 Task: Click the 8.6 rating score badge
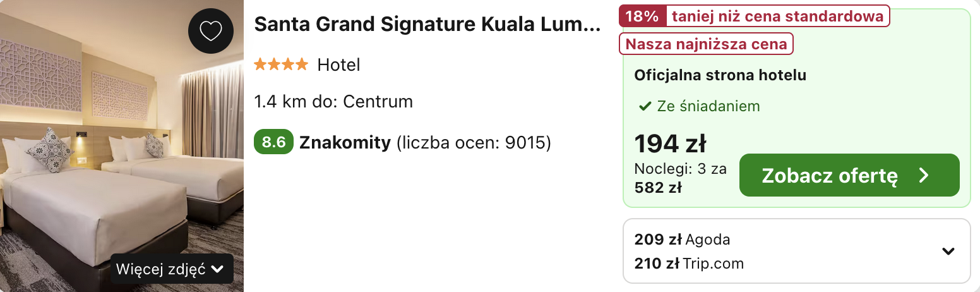click(273, 142)
